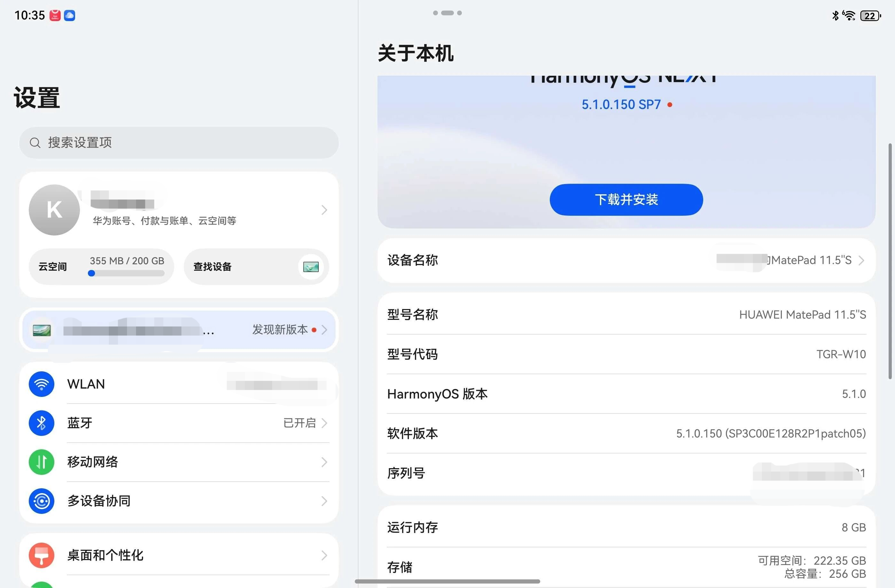This screenshot has width=895, height=588.
Task: Tap the Bluetooth icon in settings list
Action: (41, 423)
